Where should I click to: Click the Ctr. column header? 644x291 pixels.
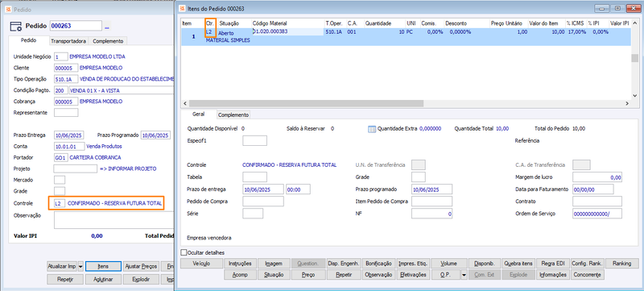[x=210, y=23]
